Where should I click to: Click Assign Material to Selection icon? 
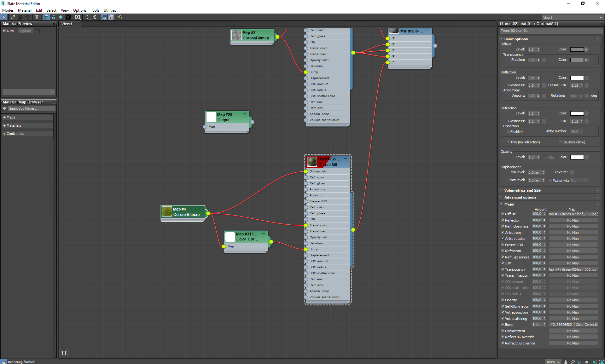(28, 17)
